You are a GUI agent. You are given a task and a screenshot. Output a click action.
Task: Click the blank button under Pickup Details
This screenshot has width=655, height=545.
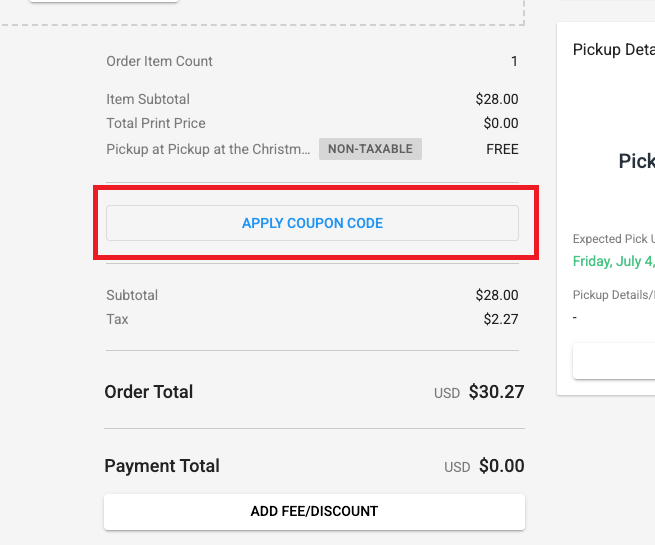click(x=614, y=360)
